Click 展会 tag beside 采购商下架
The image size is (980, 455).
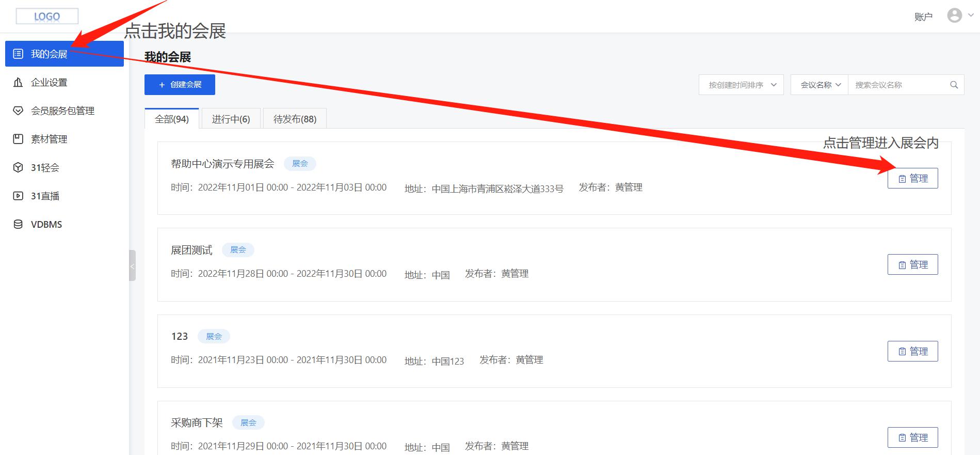pos(248,422)
